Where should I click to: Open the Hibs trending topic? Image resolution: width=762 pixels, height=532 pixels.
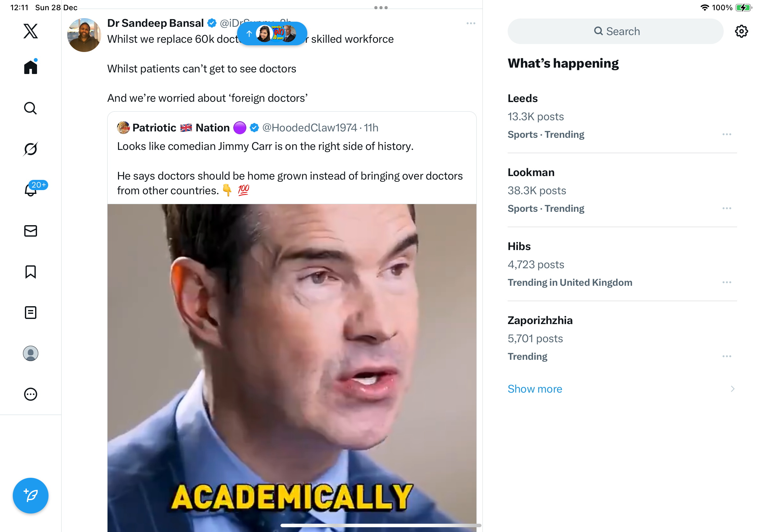519,247
